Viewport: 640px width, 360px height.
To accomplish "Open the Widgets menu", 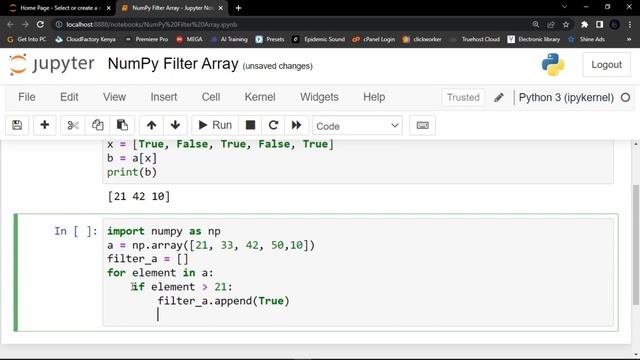I will click(319, 97).
